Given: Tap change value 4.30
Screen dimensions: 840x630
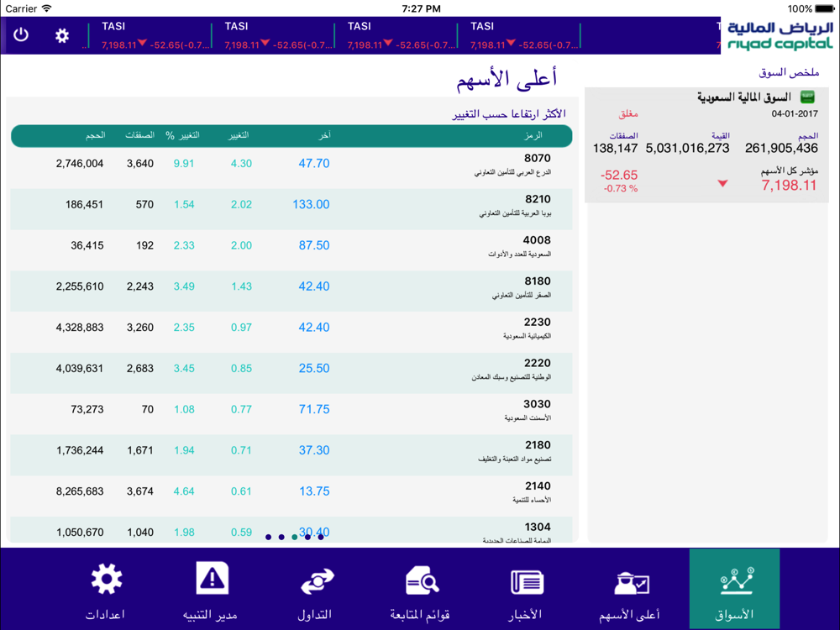Looking at the screenshot, I should click(241, 164).
